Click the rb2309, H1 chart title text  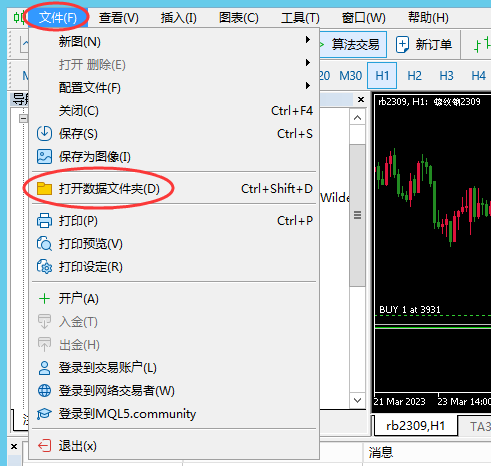(429, 101)
